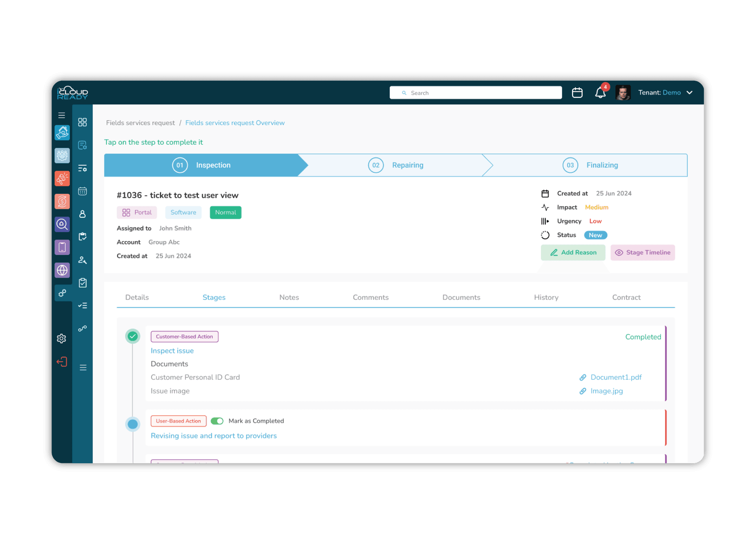Screen dimensions: 756x544
Task: Click the Add Reason button
Action: click(573, 252)
